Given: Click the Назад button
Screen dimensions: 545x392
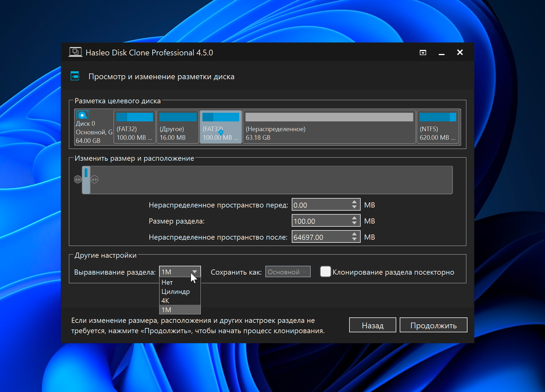Looking at the screenshot, I should (372, 325).
